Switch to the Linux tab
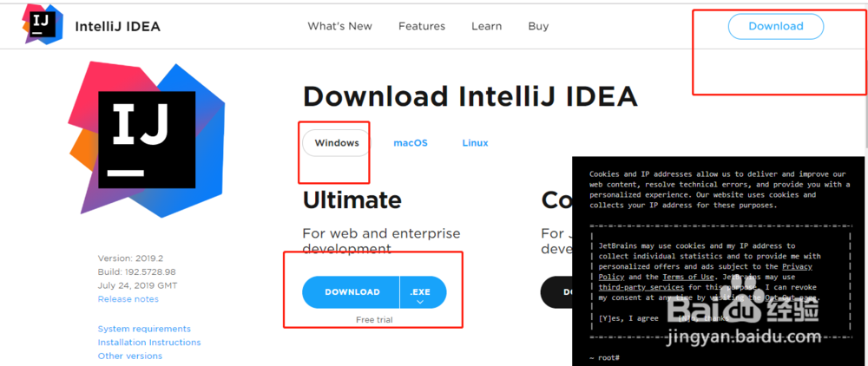This screenshot has width=868, height=366. coord(475,142)
